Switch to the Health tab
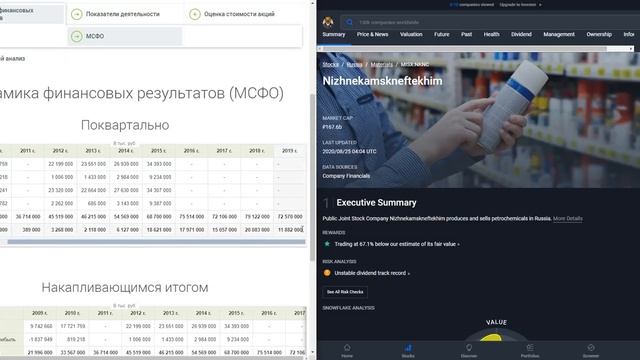This screenshot has width=640, height=360. pos(491,34)
